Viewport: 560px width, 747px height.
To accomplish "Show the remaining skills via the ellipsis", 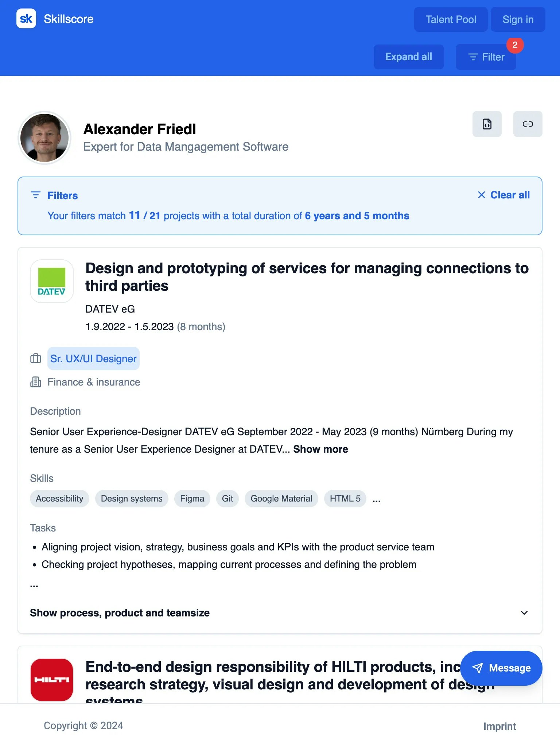I will coord(377,499).
